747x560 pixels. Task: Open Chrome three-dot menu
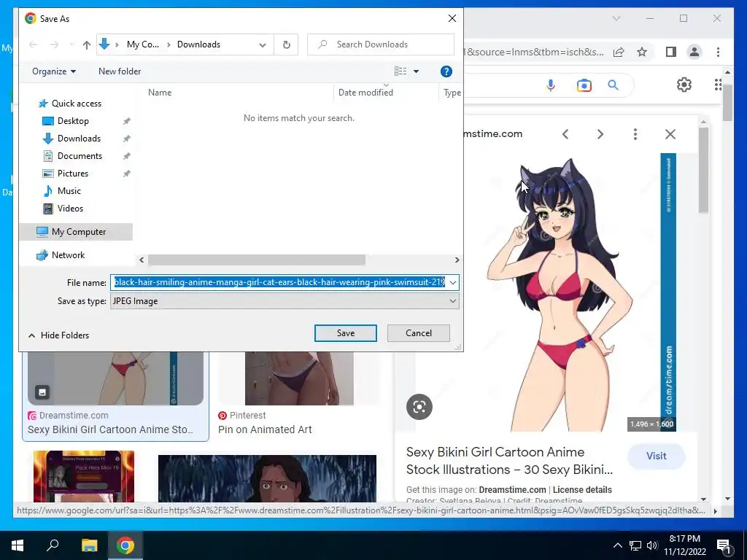point(718,52)
